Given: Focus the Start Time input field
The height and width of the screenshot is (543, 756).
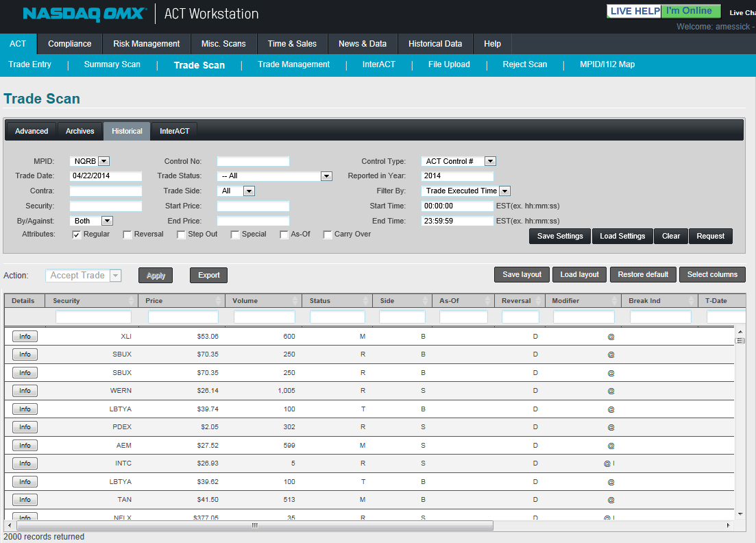Looking at the screenshot, I should point(458,206).
